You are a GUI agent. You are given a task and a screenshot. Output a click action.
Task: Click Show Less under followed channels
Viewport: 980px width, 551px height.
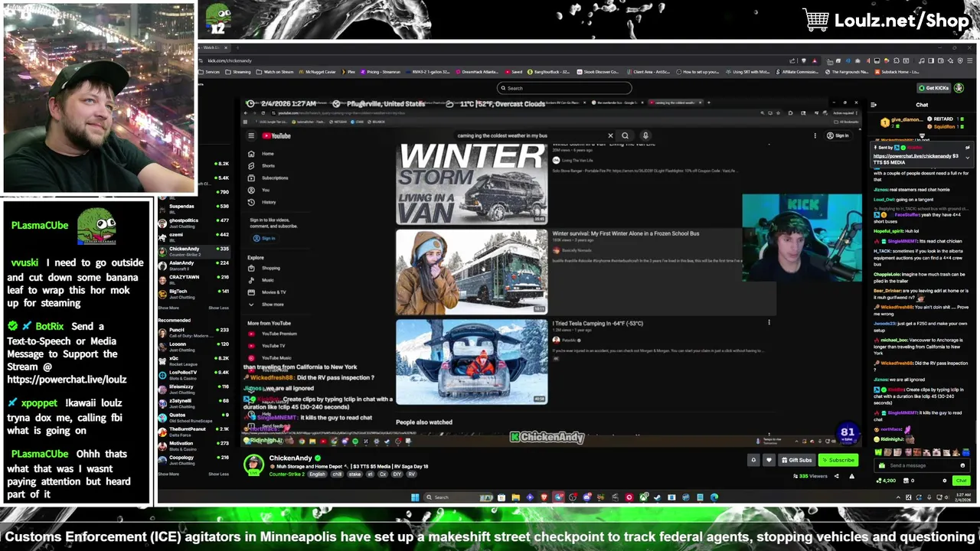tap(218, 308)
